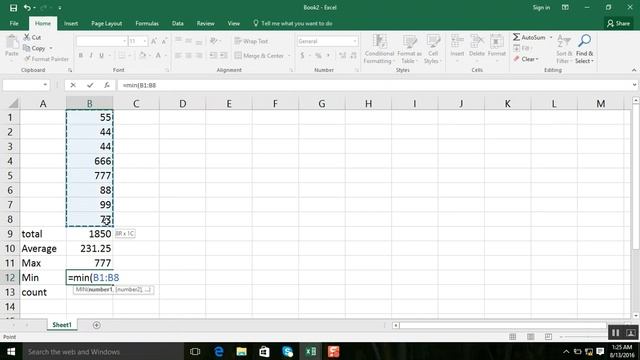Click the Insert cells icon
This screenshot has height=360, width=640.
coord(457,41)
